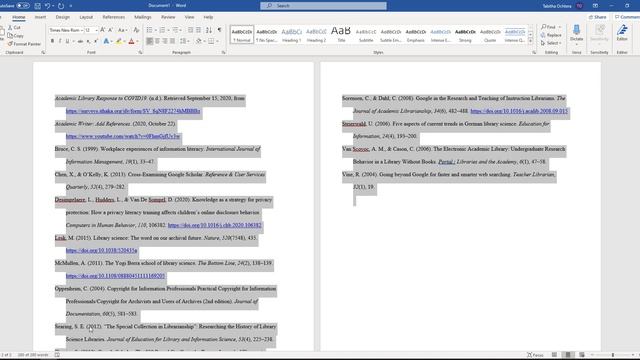Viewport: 640px width, 360px height.
Task: Activate Format Painter
Action: (x=24, y=44)
